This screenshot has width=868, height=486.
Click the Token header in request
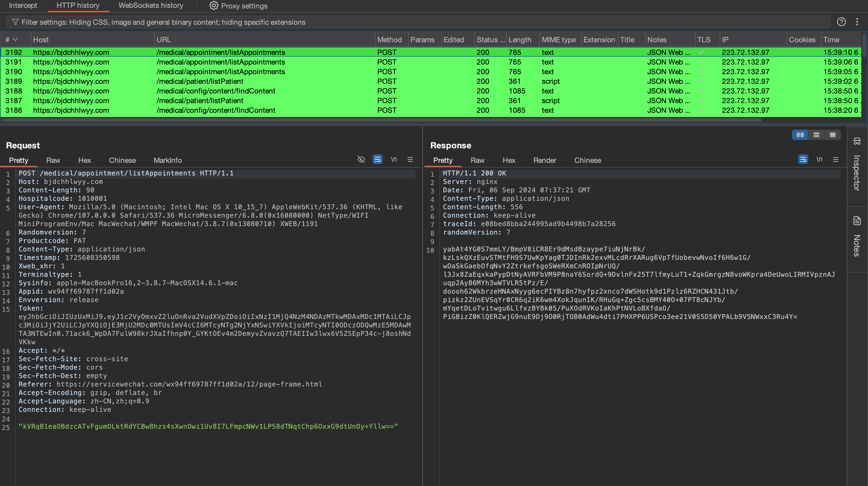point(31,308)
